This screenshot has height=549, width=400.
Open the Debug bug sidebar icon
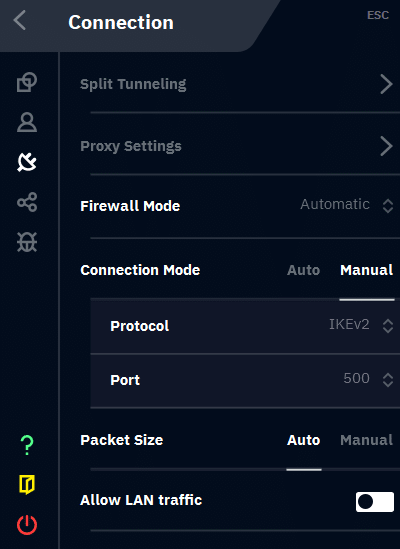click(27, 242)
